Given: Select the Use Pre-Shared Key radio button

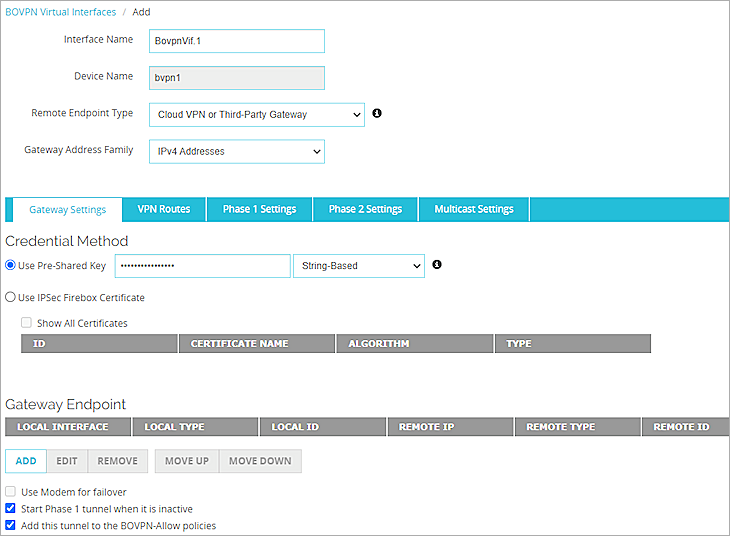Looking at the screenshot, I should (x=11, y=266).
